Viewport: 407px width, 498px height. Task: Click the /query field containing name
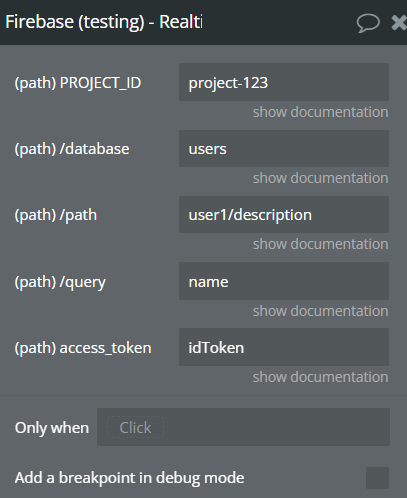[x=284, y=281]
